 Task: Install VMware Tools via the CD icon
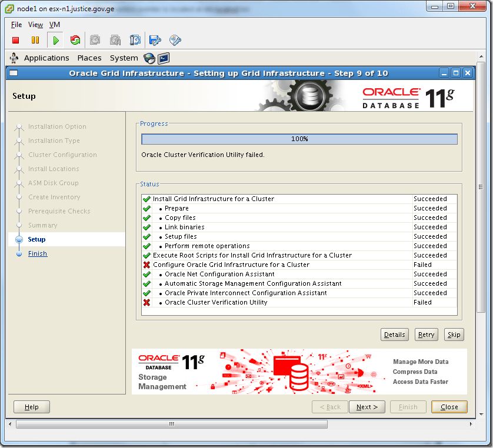(174, 39)
